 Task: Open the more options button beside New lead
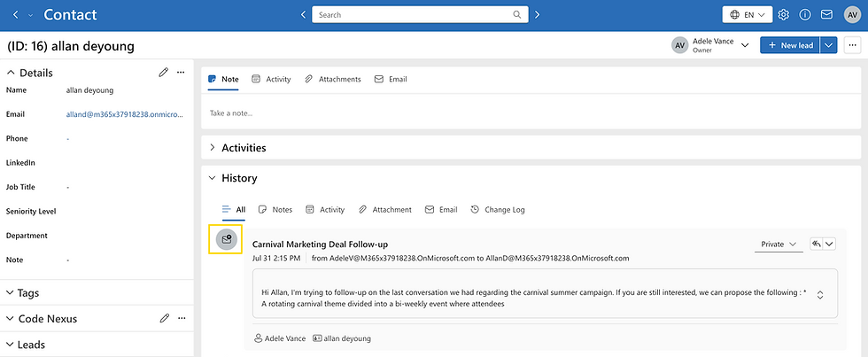point(852,45)
